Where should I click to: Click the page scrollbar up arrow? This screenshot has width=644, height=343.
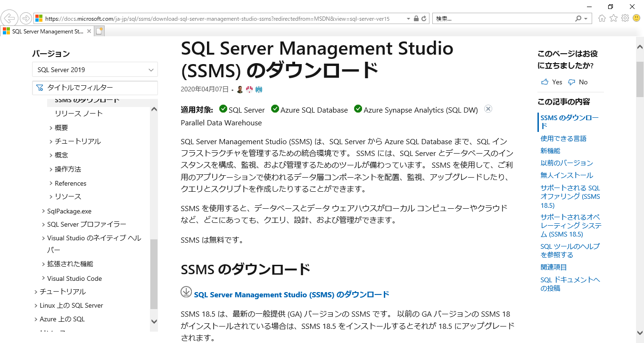pos(640,47)
